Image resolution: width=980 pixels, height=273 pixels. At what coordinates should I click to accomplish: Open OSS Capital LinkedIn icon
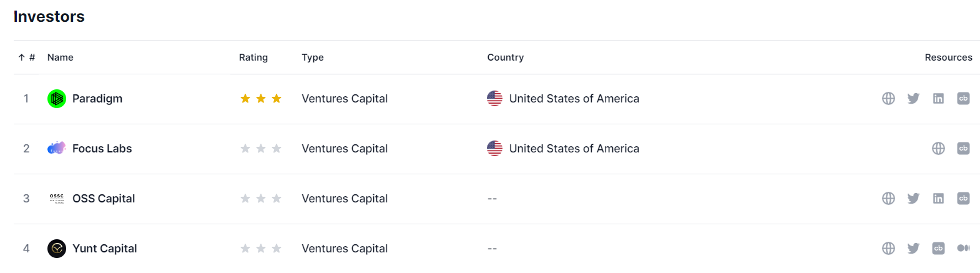(938, 199)
